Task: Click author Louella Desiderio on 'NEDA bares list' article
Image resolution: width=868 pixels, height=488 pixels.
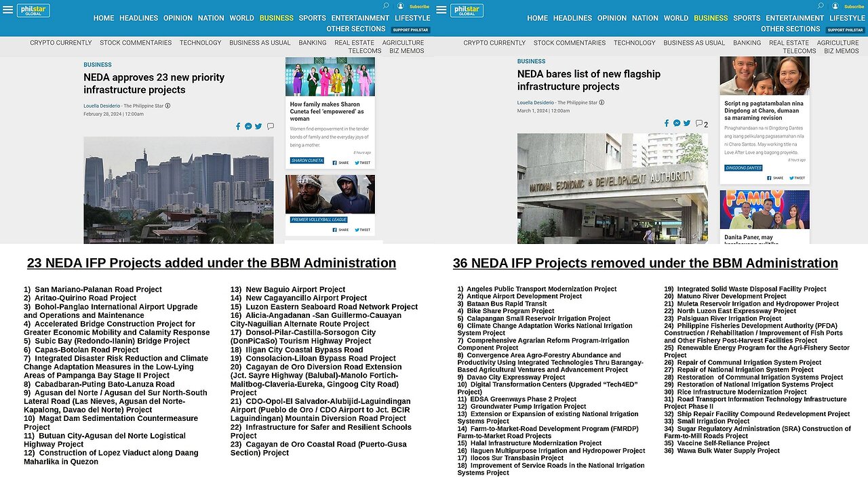Action: [536, 102]
